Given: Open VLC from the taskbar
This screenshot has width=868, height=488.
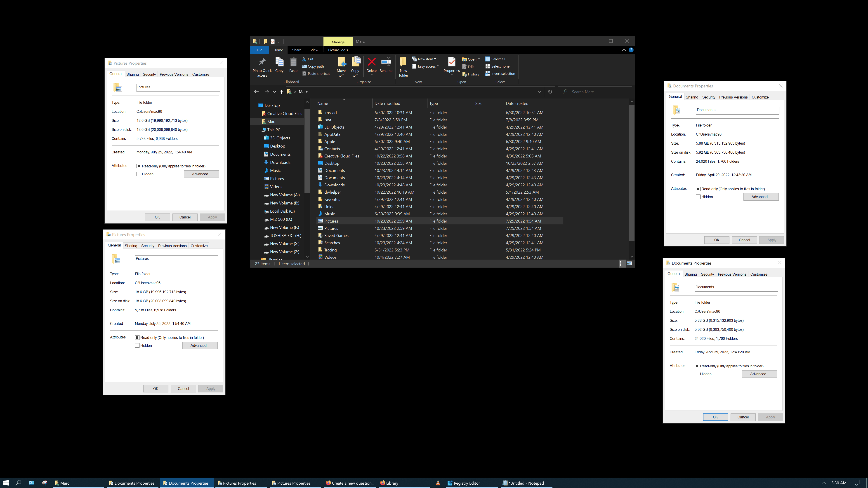Looking at the screenshot, I should coord(438,483).
